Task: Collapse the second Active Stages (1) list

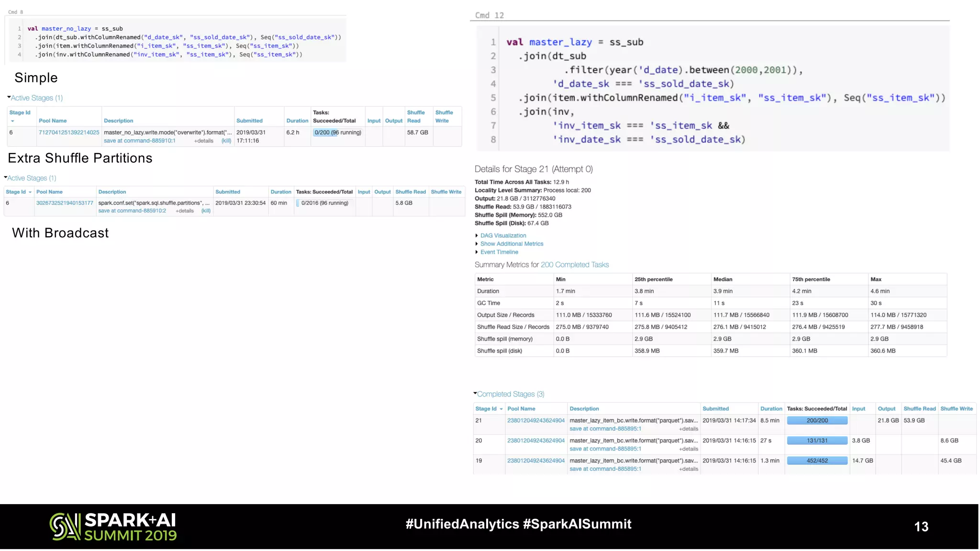Action: click(32, 178)
